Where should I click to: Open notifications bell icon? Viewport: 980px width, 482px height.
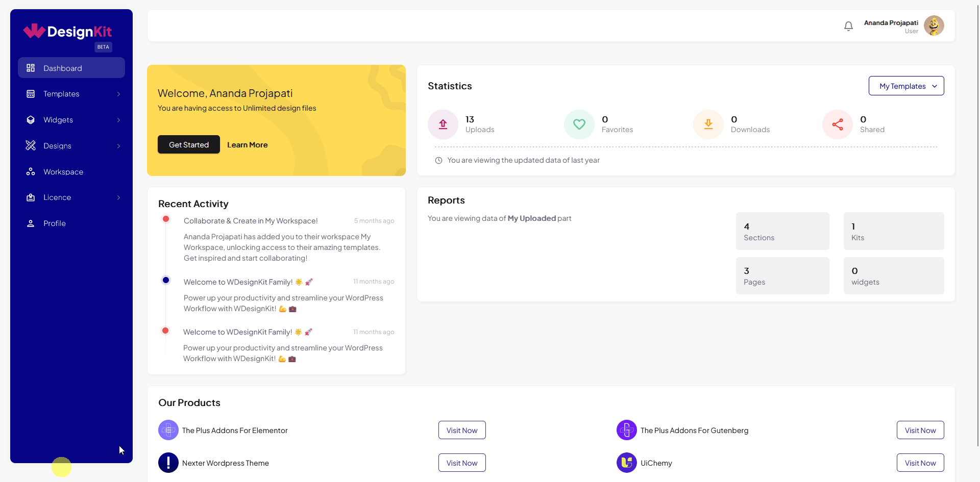(848, 26)
